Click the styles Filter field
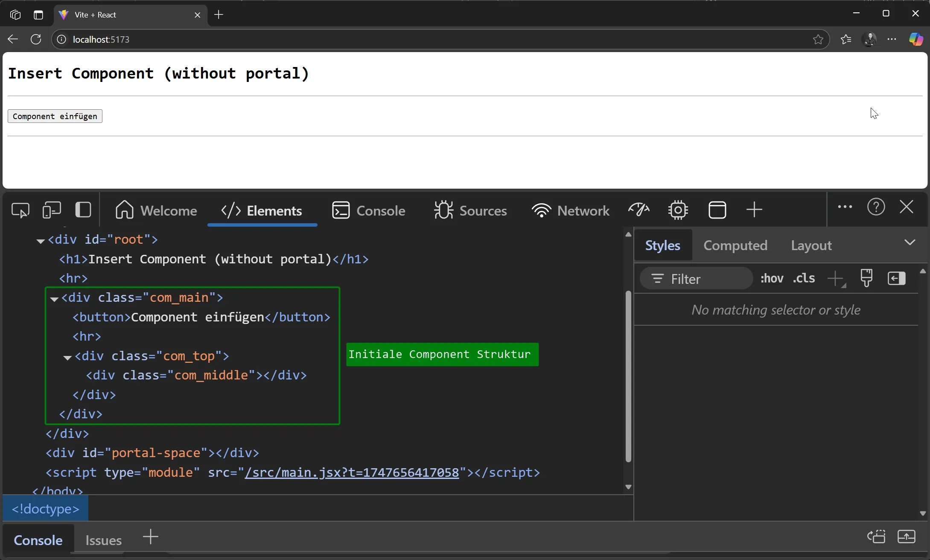 click(x=697, y=279)
